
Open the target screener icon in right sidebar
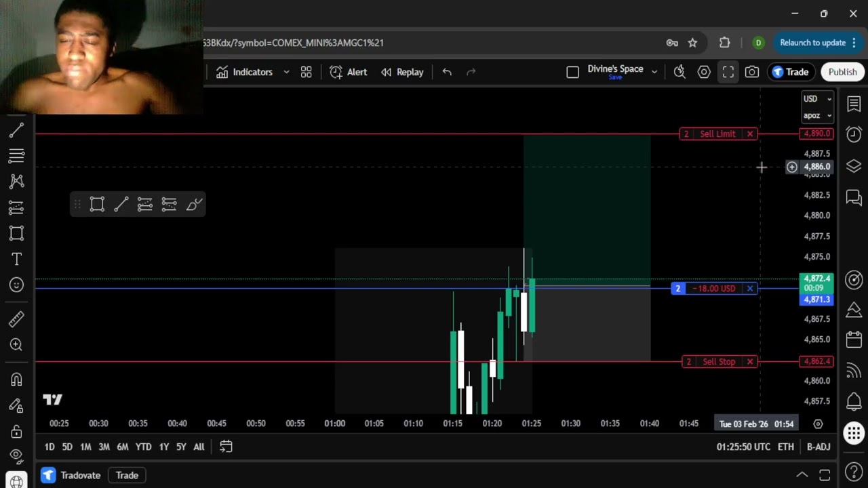click(x=854, y=279)
